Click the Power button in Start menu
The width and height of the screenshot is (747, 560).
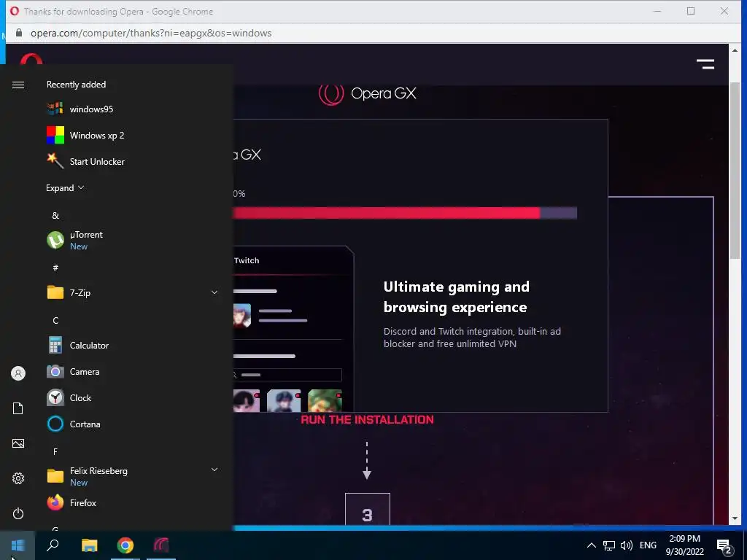point(18,513)
